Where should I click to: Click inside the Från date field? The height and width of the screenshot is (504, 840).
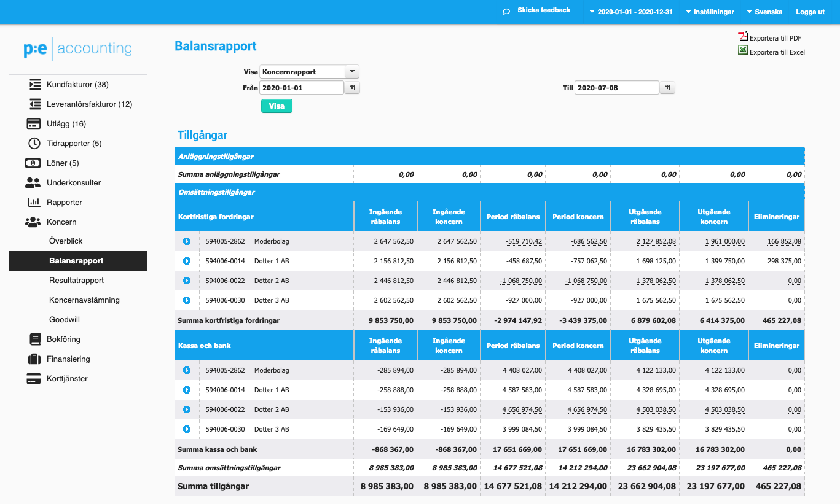(x=302, y=88)
